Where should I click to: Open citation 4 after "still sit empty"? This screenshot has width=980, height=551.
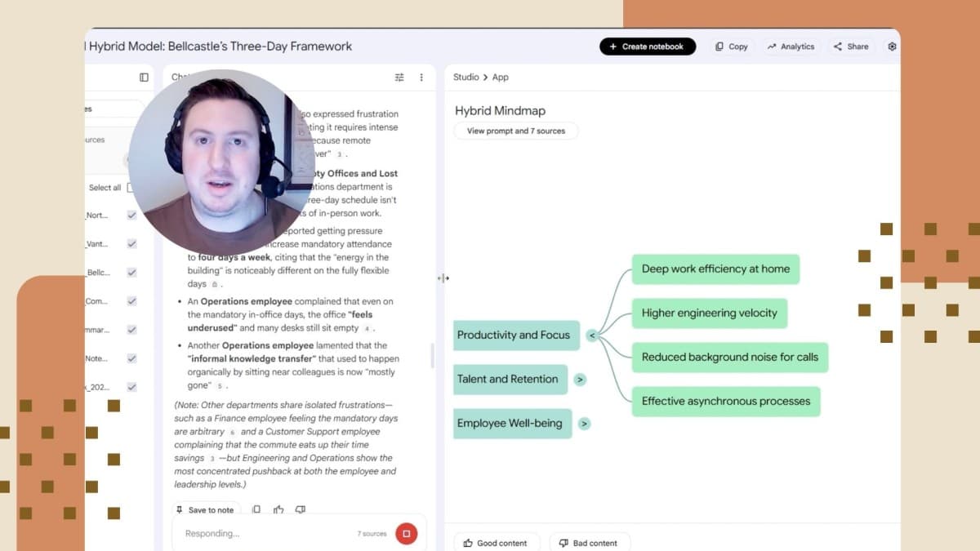367,328
